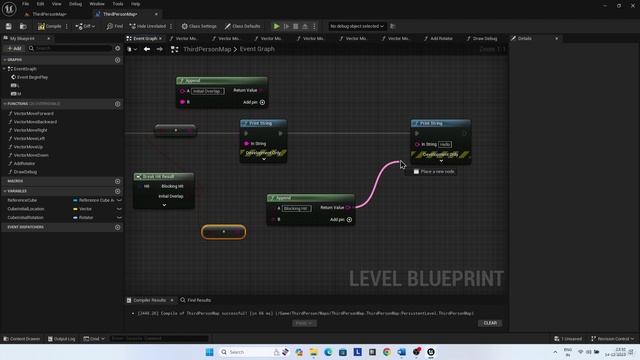Viewport: 640px width, 360px height.
Task: Compile the level blueprint
Action: pos(50,26)
